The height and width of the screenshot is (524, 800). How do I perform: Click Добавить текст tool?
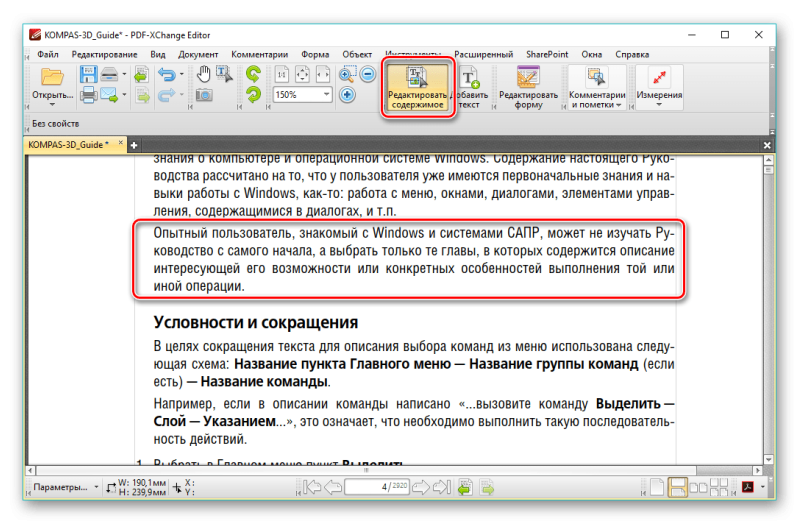pos(469,88)
